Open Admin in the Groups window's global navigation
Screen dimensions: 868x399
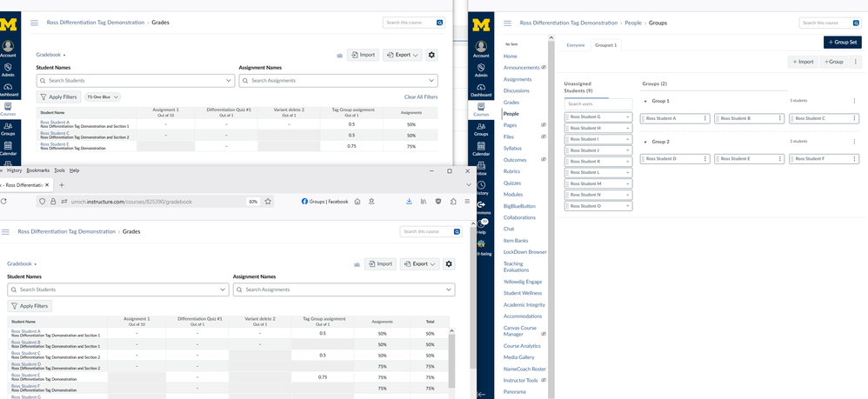coord(480,70)
